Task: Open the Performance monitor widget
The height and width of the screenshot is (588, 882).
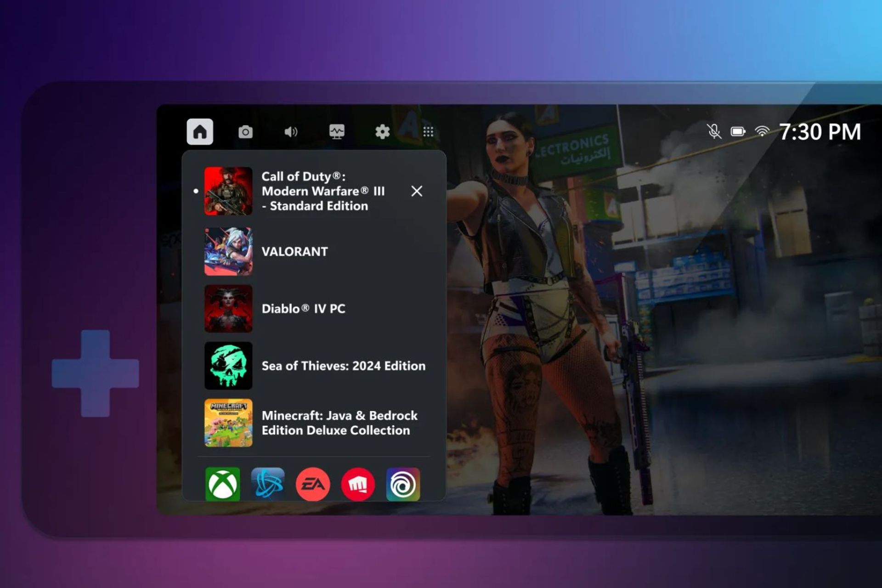Action: [337, 132]
